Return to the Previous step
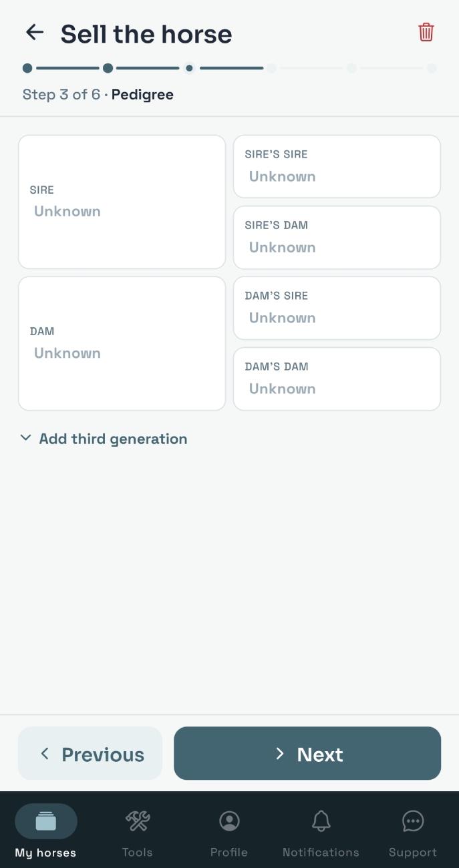Viewport: 459px width, 868px height. [x=90, y=753]
